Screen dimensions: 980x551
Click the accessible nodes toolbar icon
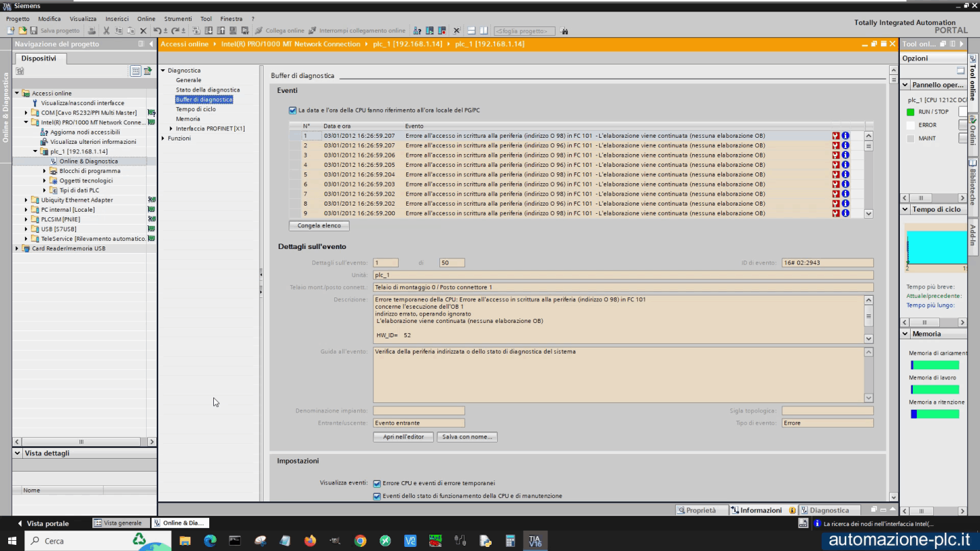pos(418,31)
